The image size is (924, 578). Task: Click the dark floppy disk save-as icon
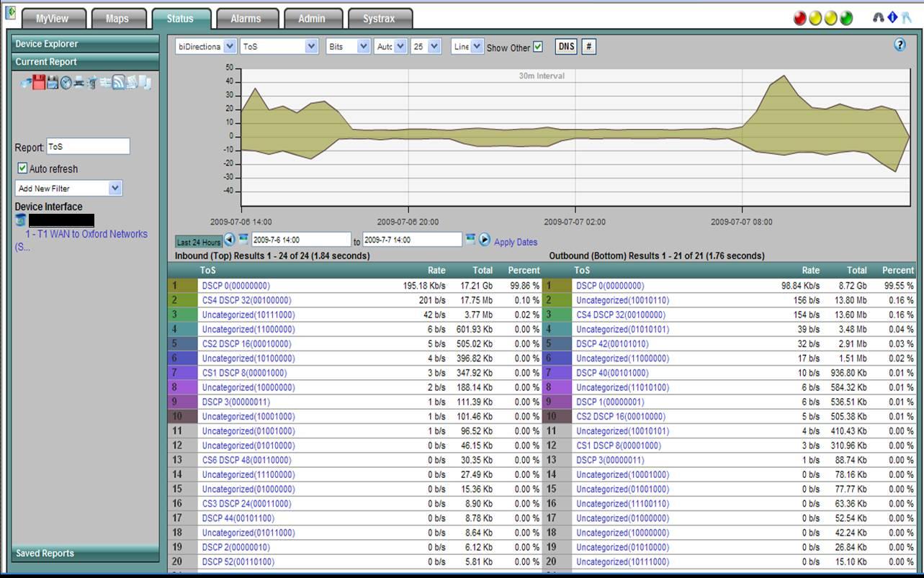(53, 82)
